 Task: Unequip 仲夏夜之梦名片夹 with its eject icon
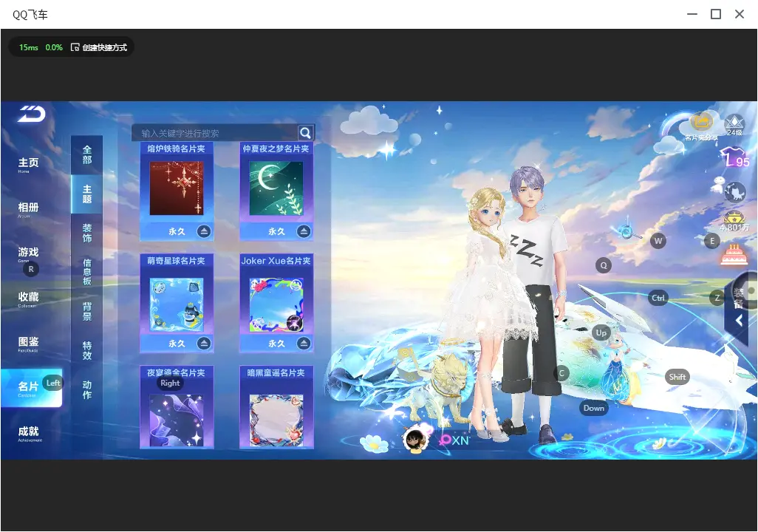304,232
